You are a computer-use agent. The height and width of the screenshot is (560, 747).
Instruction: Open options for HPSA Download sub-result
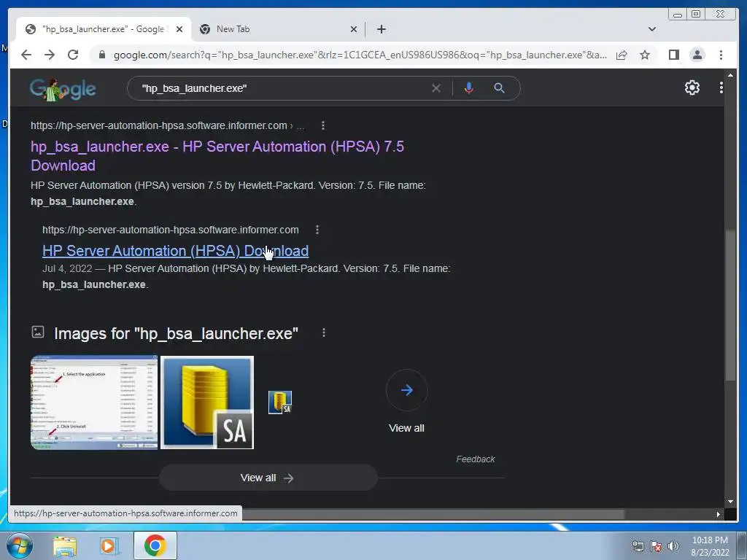point(317,230)
